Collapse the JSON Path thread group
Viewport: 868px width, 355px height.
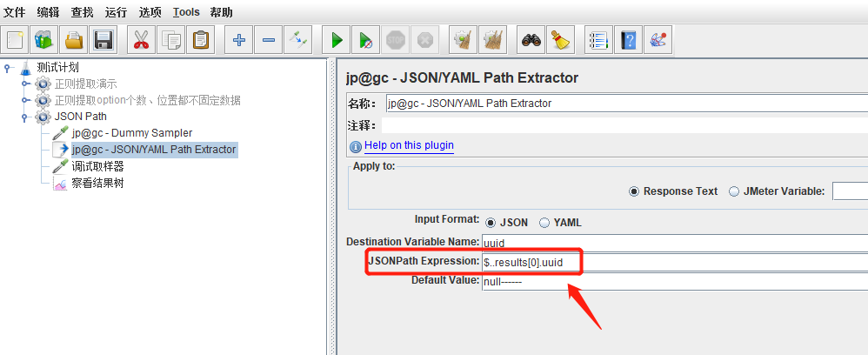click(x=25, y=117)
